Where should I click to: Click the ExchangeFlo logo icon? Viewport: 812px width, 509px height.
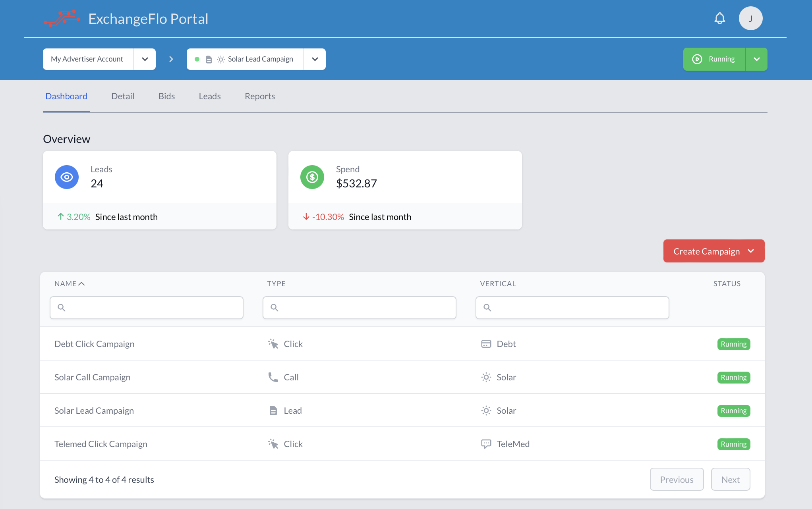tap(62, 18)
